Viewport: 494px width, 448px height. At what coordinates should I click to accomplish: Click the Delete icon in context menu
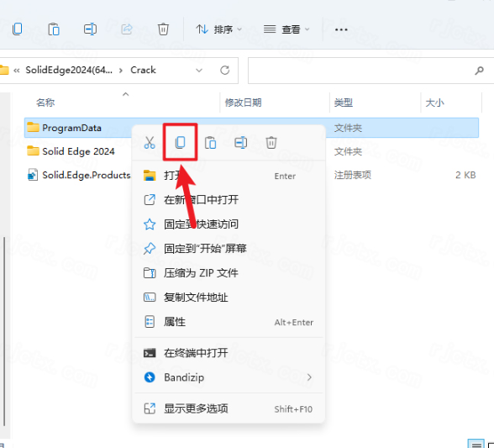pos(271,143)
